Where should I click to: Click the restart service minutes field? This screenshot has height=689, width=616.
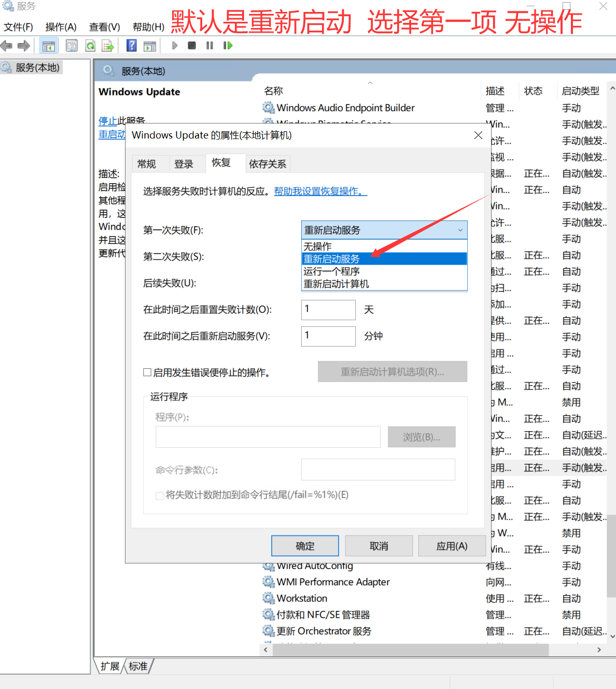pyautogui.click(x=328, y=336)
